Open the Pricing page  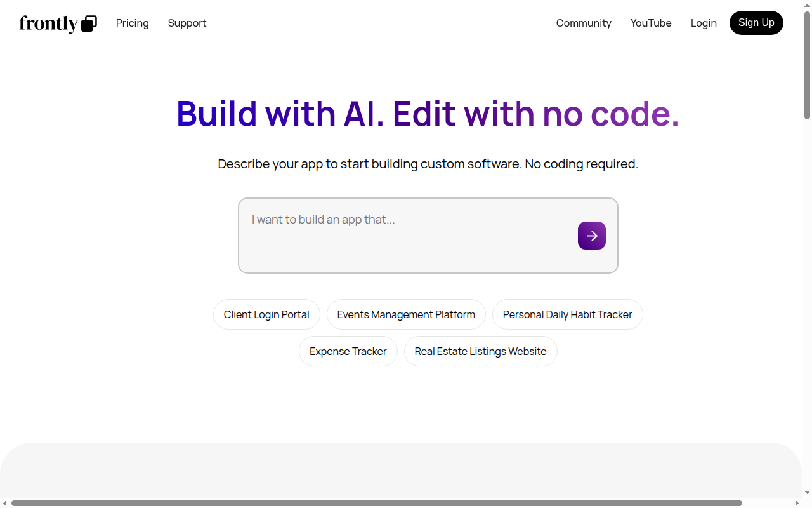tap(133, 23)
